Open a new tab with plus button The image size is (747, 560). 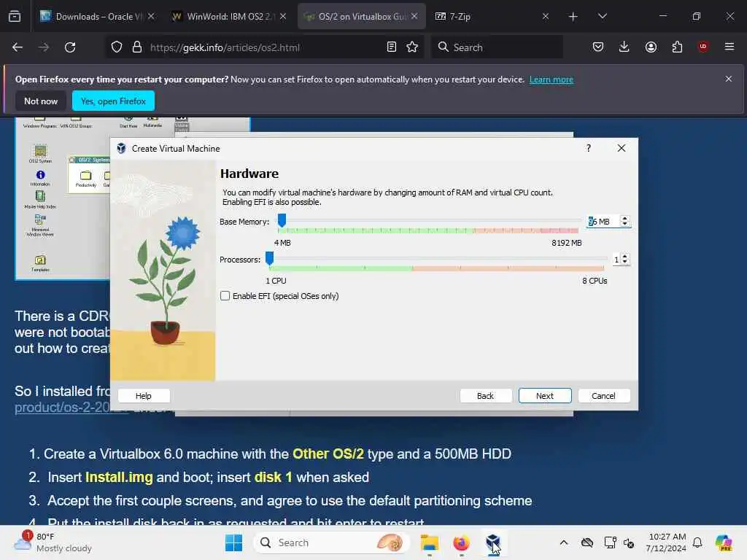point(573,17)
